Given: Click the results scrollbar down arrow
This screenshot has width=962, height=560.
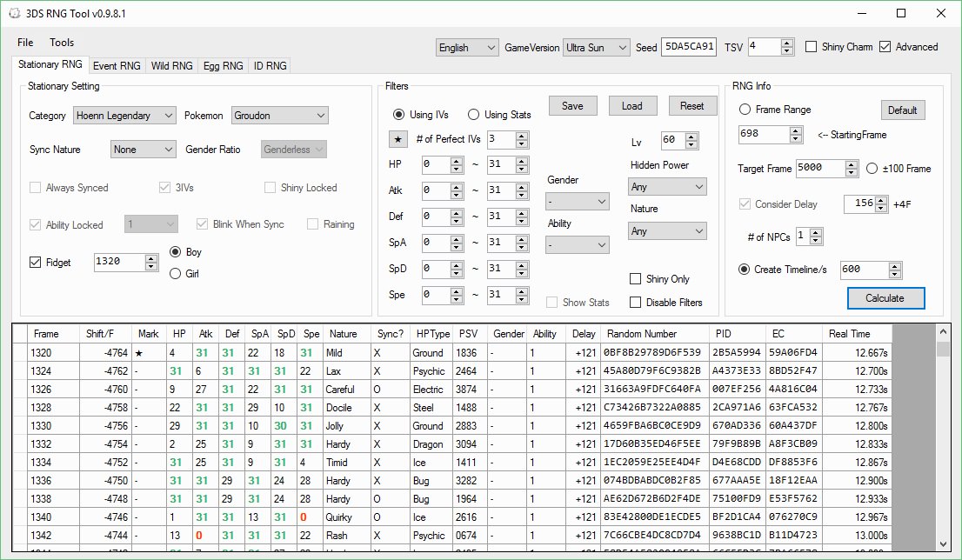Looking at the screenshot, I should pyautogui.click(x=943, y=543).
